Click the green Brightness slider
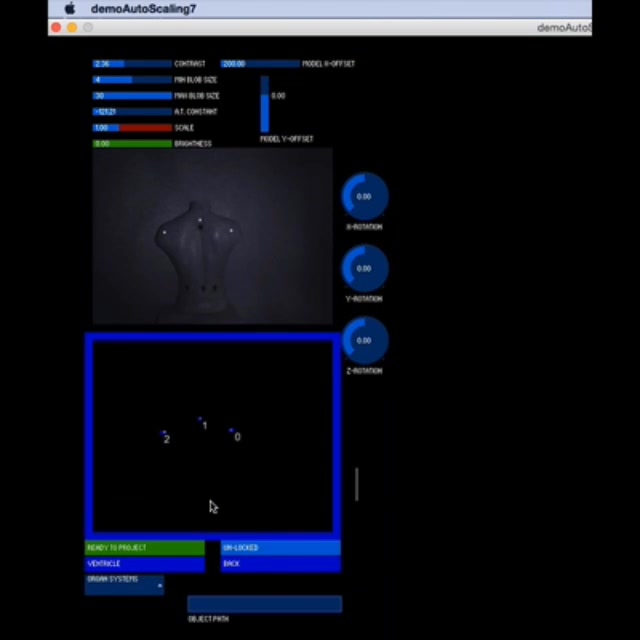Viewport: 640px width, 640px height. [x=132, y=144]
